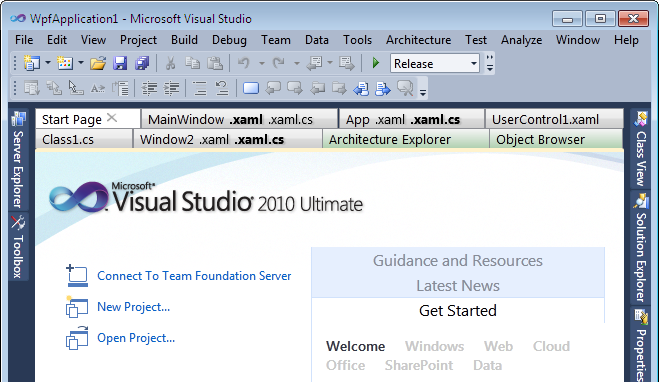Click the Display Object Member List icon
659x382 pixels.
[32, 88]
